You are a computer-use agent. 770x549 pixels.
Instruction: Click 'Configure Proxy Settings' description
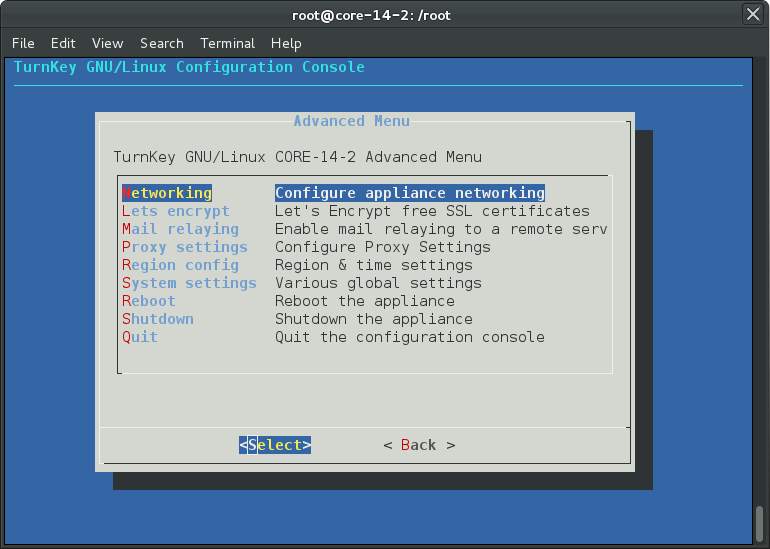(x=383, y=247)
